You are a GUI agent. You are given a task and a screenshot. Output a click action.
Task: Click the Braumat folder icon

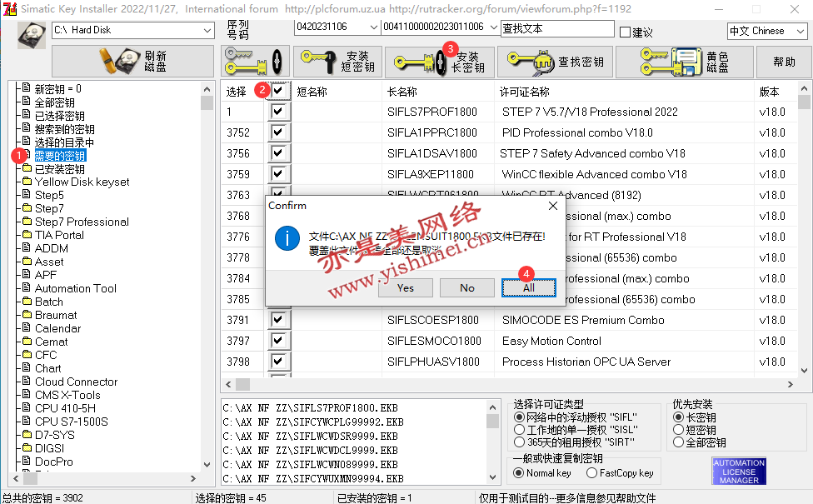(27, 315)
